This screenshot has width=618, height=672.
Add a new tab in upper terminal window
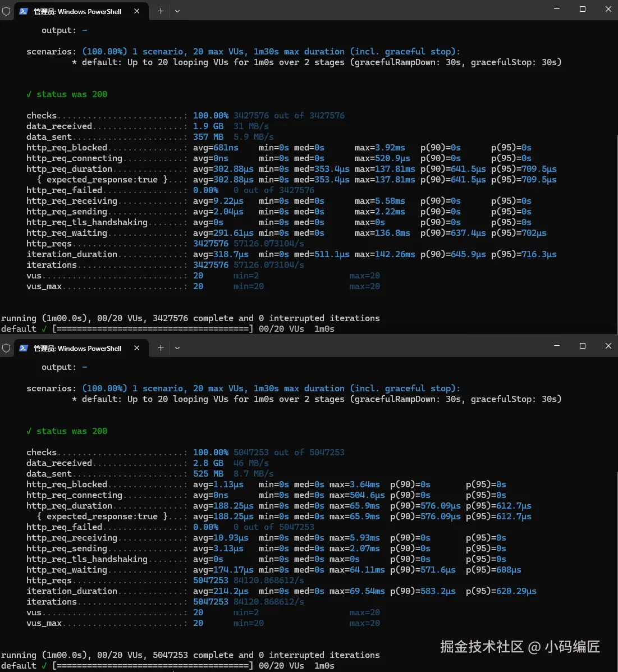pos(161,11)
